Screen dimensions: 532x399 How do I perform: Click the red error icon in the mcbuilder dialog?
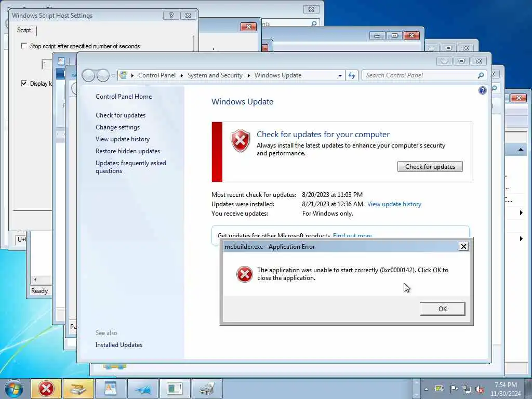tap(244, 274)
